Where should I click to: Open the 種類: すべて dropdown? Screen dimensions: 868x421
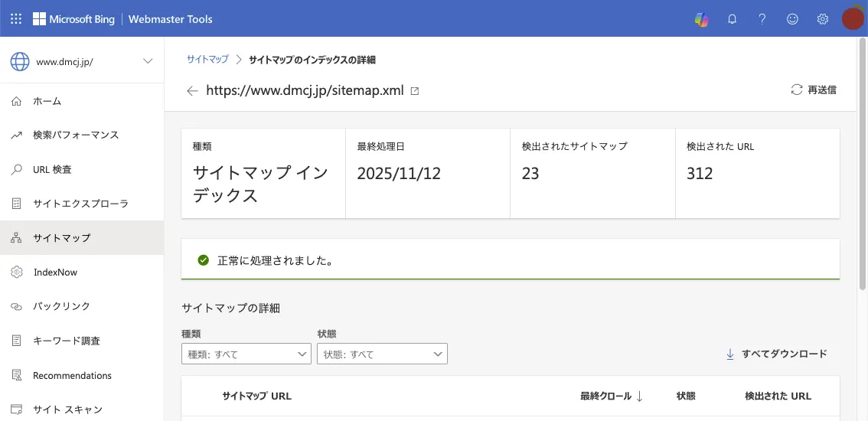(x=246, y=354)
